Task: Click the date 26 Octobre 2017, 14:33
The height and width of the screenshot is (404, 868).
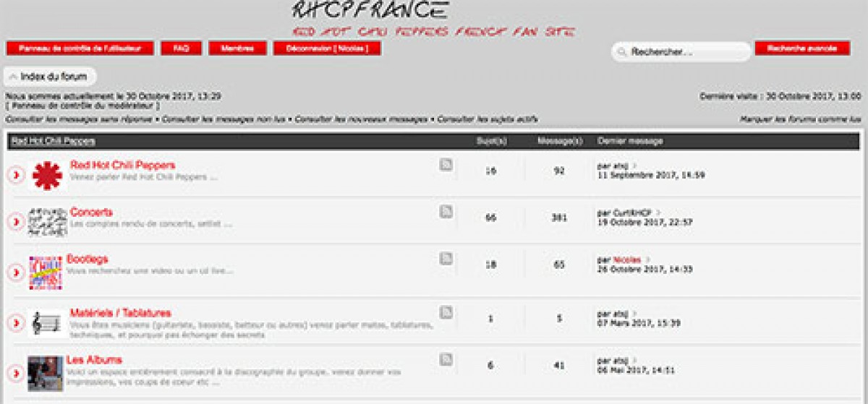Action: 644,269
